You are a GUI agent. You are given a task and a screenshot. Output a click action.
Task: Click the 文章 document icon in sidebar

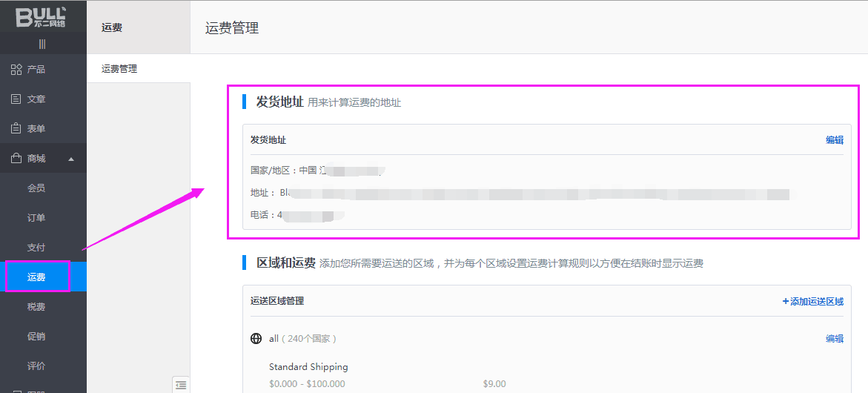16,99
